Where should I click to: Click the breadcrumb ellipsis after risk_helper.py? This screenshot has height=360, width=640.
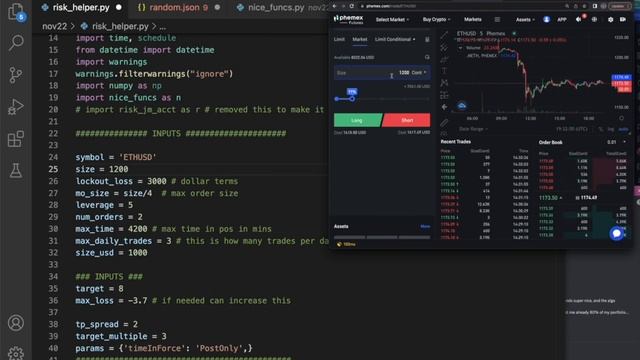point(163,27)
